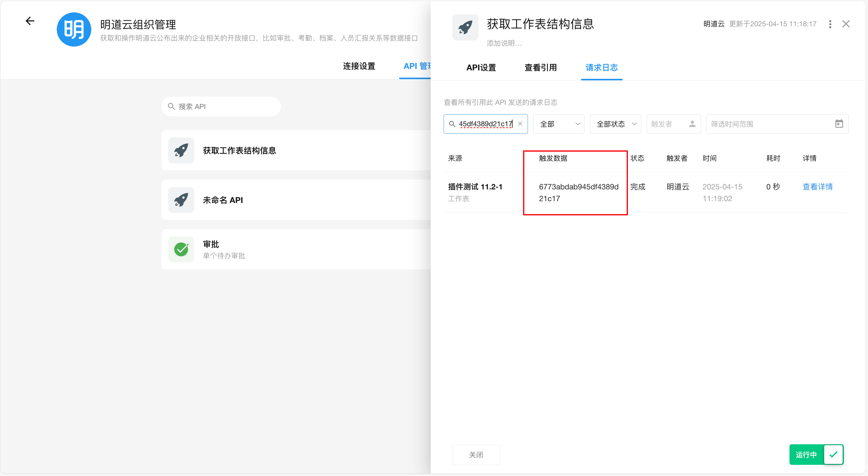Image resolution: width=868 pixels, height=476 pixels.
Task: Clear the log search text with the x icon
Action: click(x=520, y=124)
